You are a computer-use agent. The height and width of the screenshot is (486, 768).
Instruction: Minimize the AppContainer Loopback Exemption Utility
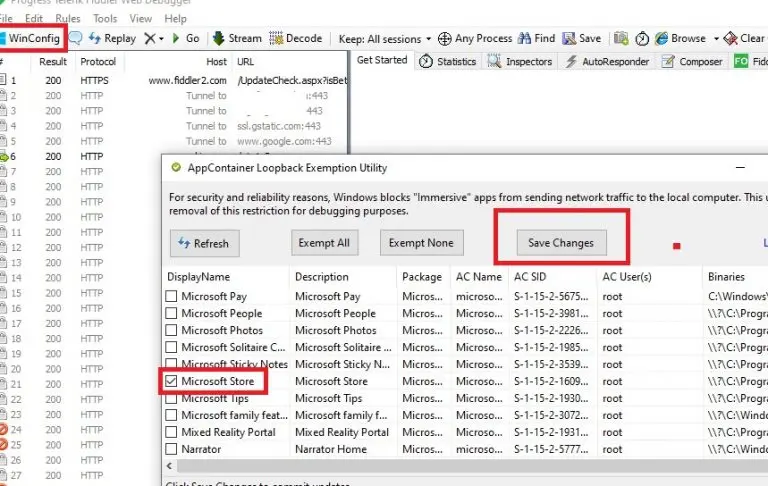(740, 168)
